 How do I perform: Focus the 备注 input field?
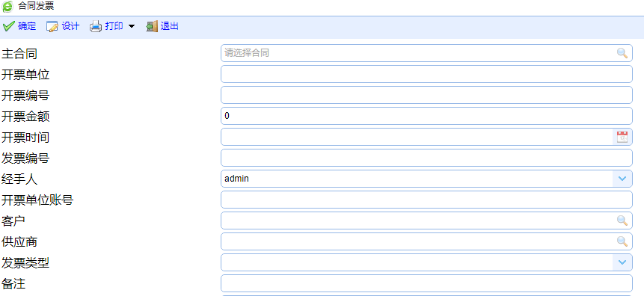click(x=427, y=283)
